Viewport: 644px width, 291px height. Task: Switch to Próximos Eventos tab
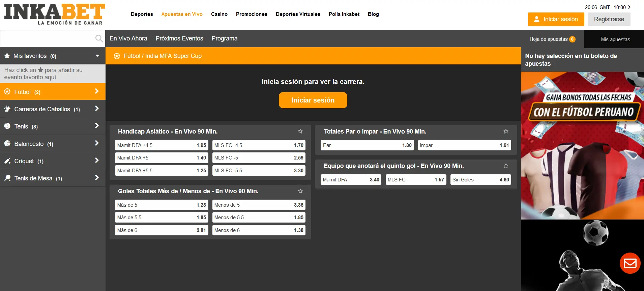click(179, 38)
